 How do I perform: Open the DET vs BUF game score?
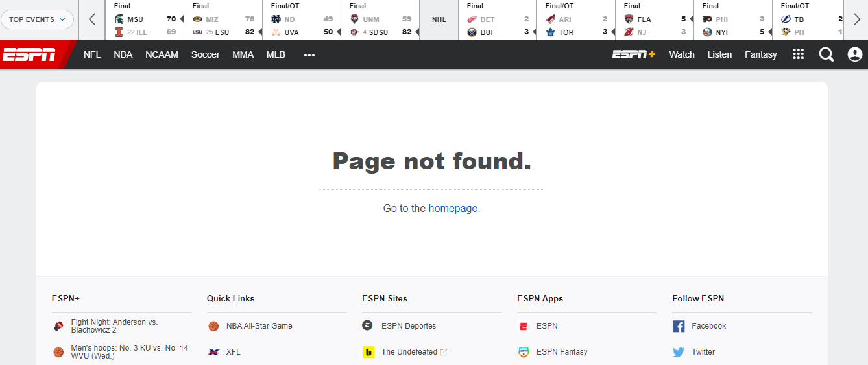[x=498, y=20]
